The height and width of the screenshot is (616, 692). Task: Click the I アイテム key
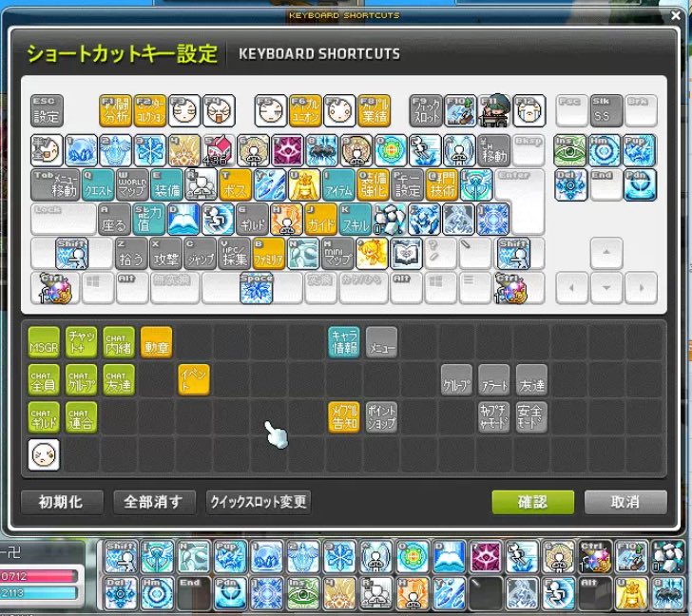pyautogui.click(x=339, y=184)
